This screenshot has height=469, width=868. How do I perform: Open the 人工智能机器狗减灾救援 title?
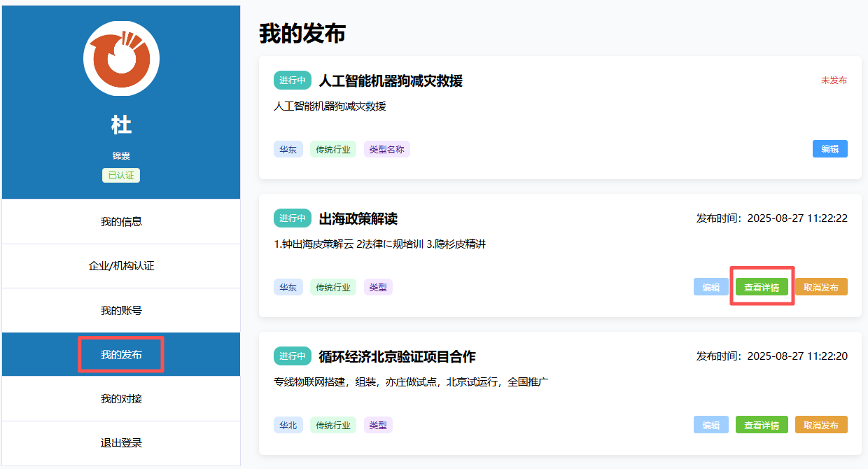391,80
